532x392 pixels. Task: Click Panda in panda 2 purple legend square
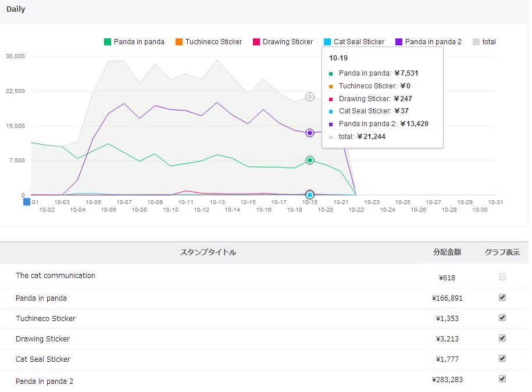tap(399, 42)
